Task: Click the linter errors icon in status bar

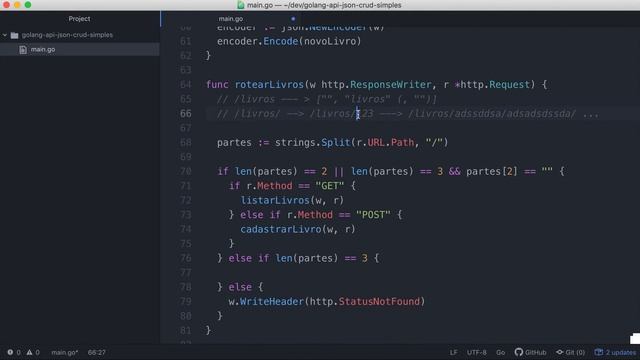Action: click(x=10, y=352)
